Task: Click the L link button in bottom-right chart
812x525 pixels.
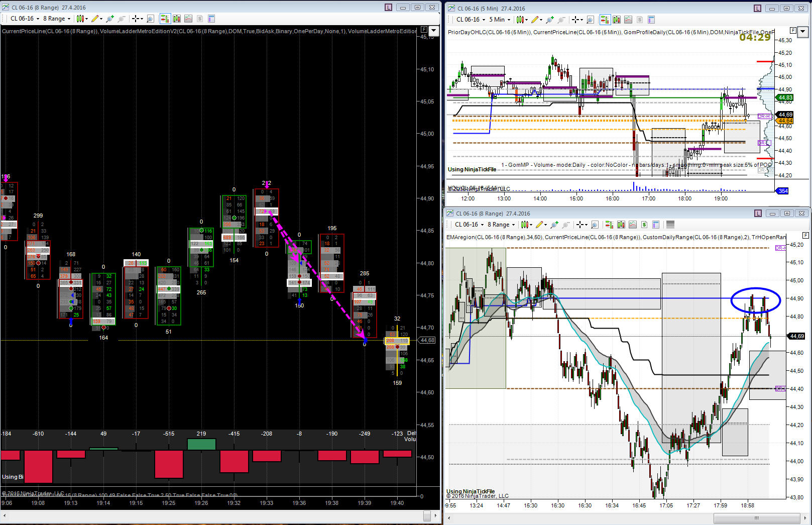Action: click(x=758, y=214)
